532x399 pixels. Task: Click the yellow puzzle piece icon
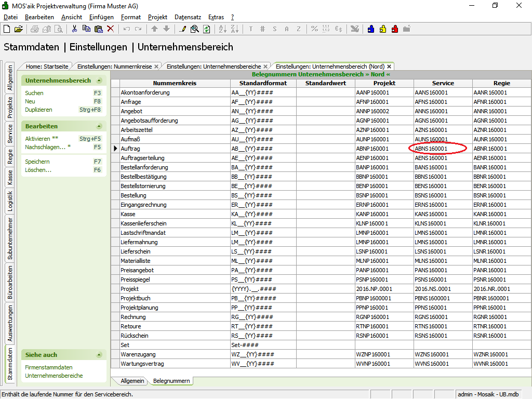point(383,29)
